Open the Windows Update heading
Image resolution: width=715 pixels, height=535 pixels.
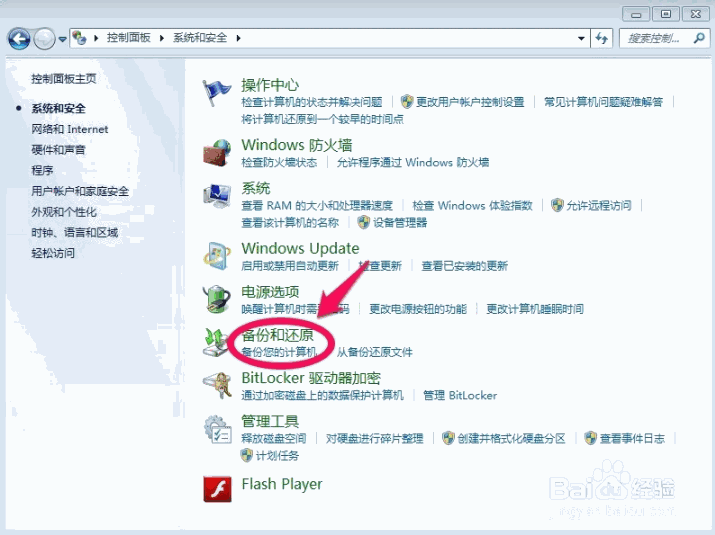(301, 248)
